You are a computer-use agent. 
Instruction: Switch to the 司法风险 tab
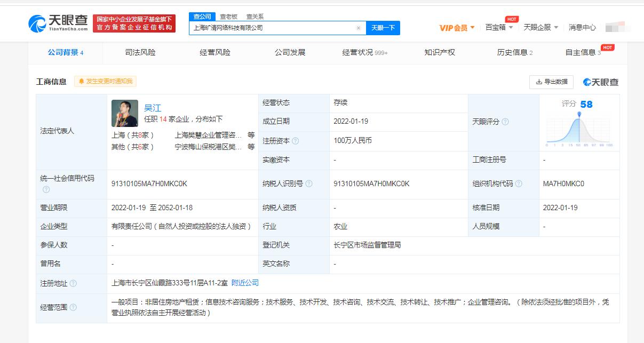point(140,52)
